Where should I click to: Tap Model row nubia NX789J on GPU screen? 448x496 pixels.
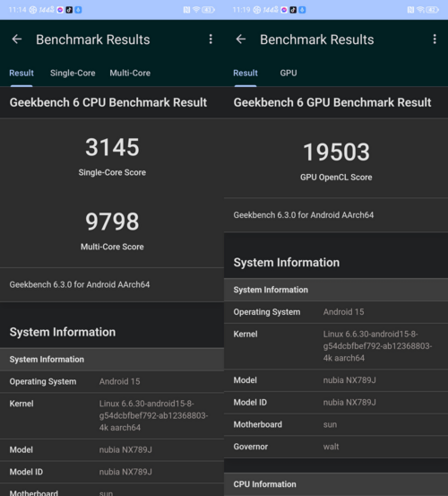[336, 380]
